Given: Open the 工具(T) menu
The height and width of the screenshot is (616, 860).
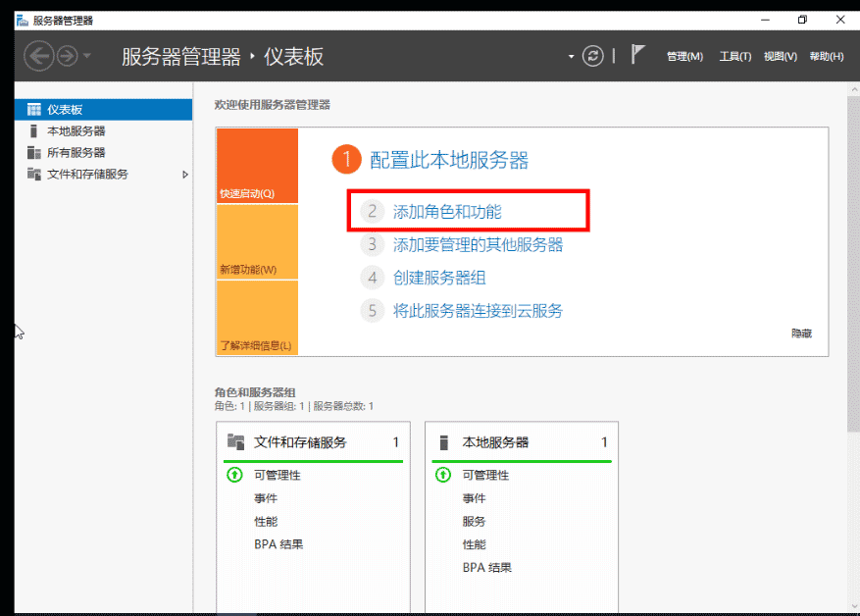Looking at the screenshot, I should click(734, 56).
